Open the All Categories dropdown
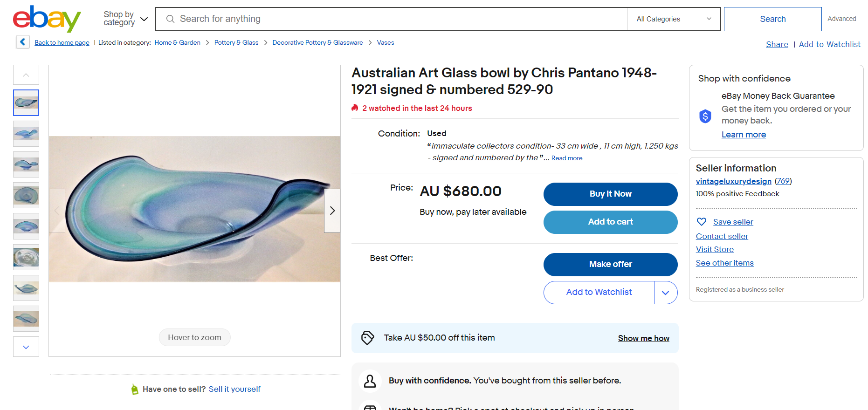Image resolution: width=868 pixels, height=410 pixels. tap(673, 19)
